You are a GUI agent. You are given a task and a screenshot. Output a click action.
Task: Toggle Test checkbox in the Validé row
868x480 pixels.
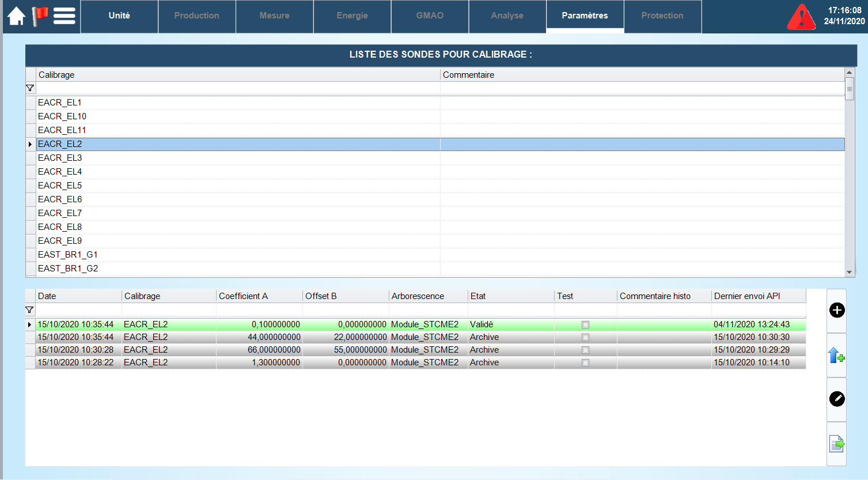(585, 325)
